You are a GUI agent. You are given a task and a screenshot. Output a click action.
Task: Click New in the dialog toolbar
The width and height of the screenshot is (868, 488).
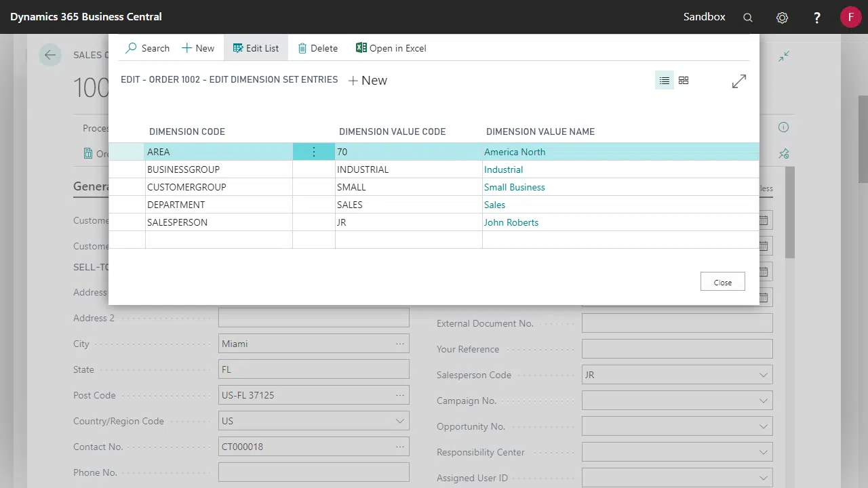pos(198,48)
